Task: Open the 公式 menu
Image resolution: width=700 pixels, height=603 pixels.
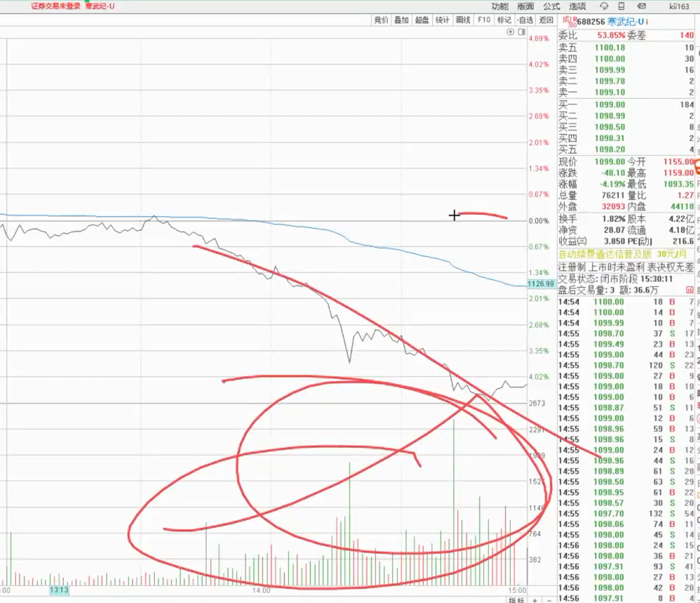Action: click(x=552, y=6)
